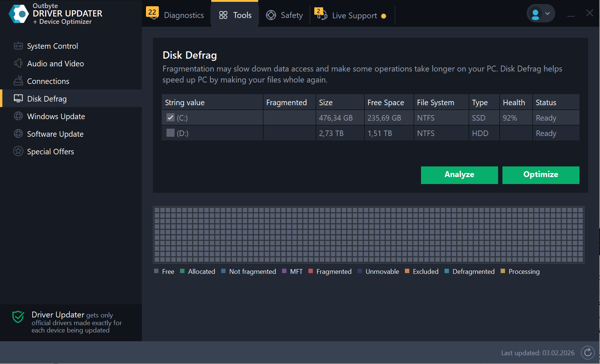Expand the user account dropdown
This screenshot has height=364, width=600.
click(x=541, y=14)
